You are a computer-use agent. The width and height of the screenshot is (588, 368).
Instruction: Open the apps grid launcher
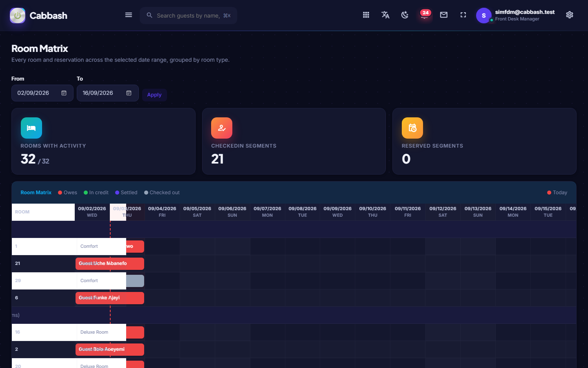[366, 15]
